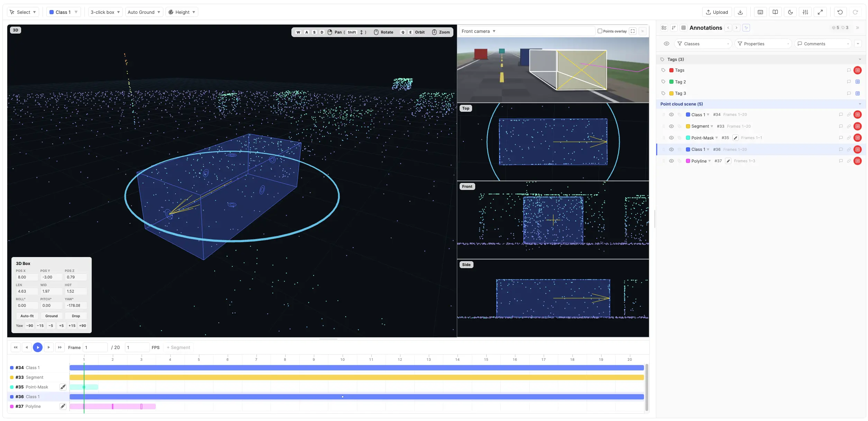Click the play button
The image size is (868, 421).
38,347
